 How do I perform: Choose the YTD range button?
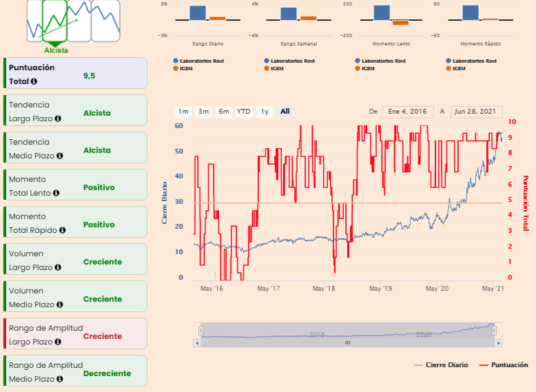244,112
